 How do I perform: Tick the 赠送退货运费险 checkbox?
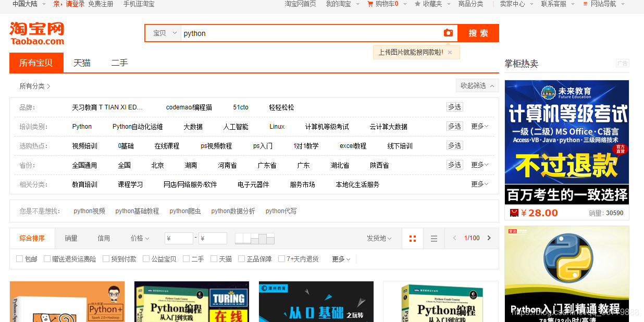[x=47, y=259]
